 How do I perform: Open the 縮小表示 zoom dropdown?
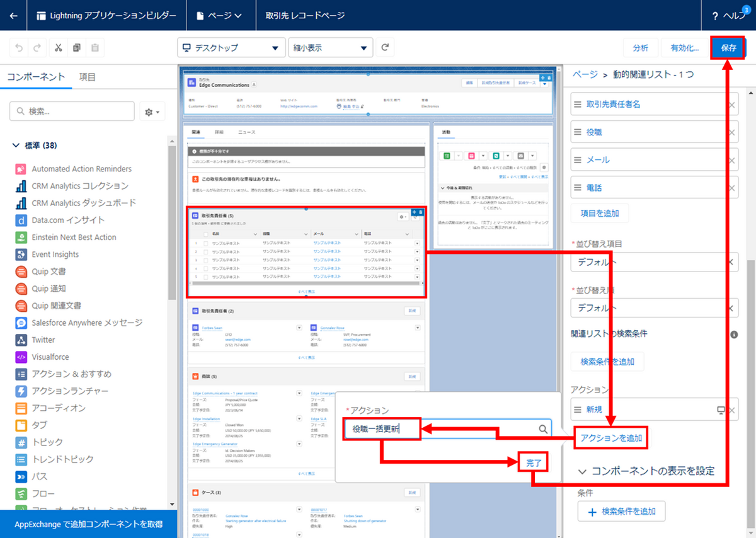coord(330,48)
